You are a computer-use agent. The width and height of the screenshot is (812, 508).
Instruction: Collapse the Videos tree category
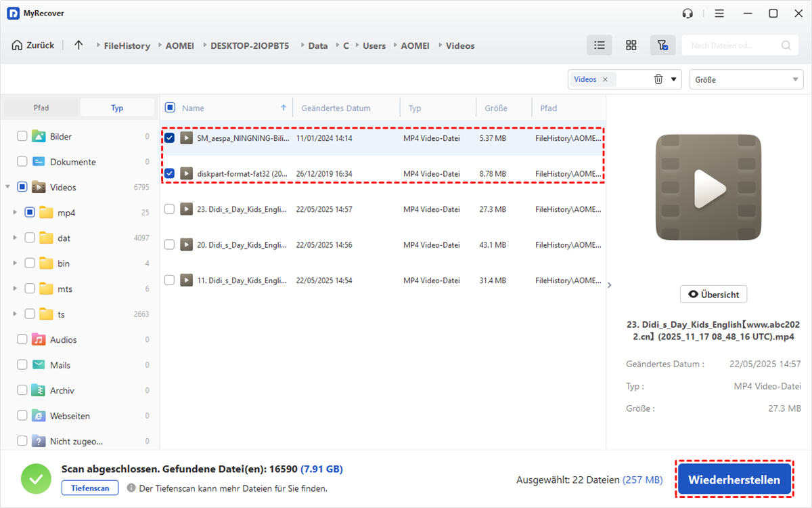pyautogui.click(x=7, y=187)
